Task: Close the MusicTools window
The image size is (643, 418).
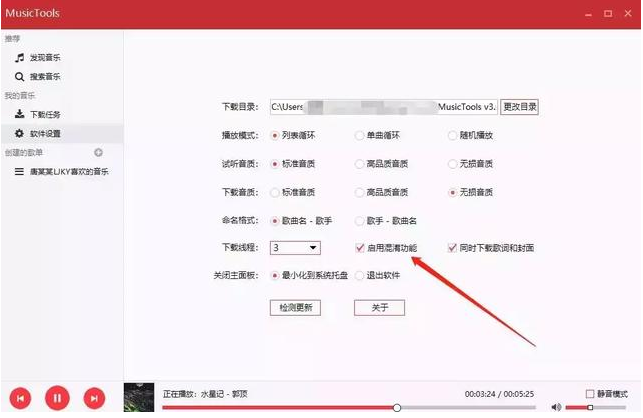Action: [x=628, y=14]
